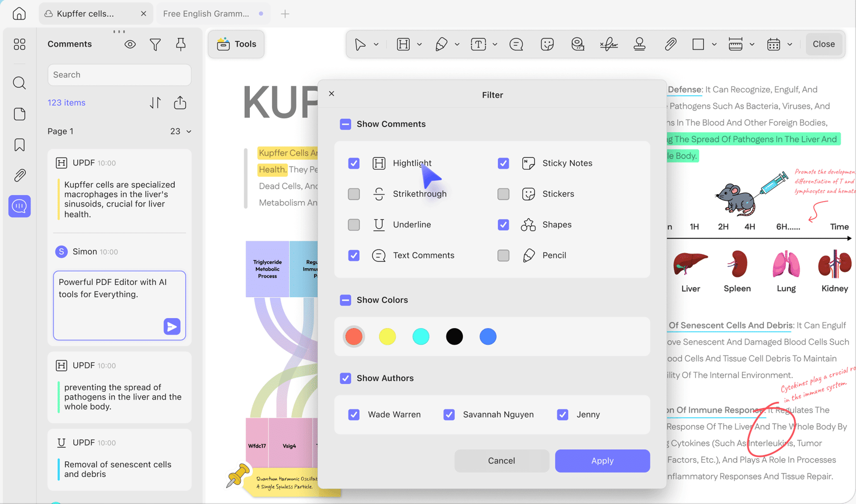Click the export comments share icon
Viewport: 856px width, 504px height.
pyautogui.click(x=180, y=103)
